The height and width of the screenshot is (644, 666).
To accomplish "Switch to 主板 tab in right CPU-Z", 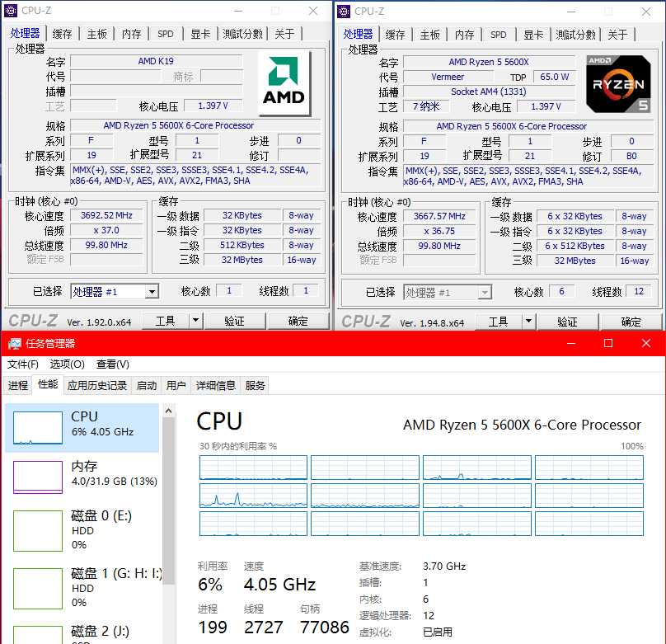I will coord(429,35).
